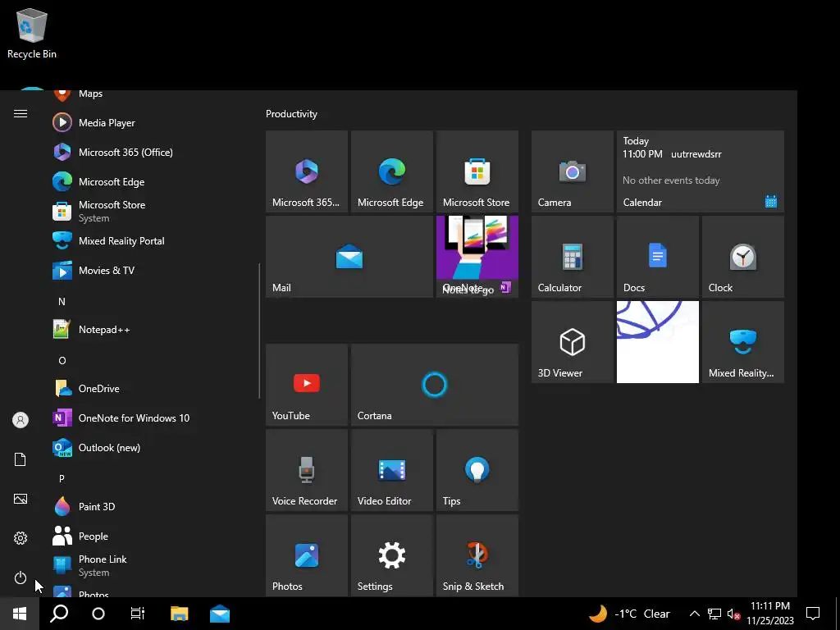Click the Windows Start button
Screen dimensions: 840x630
(20, 614)
